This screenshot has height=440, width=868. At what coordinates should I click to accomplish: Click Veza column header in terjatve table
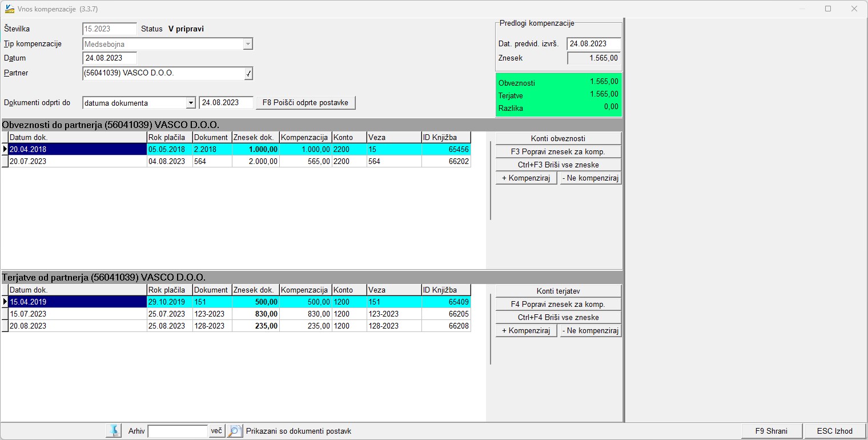pos(394,290)
